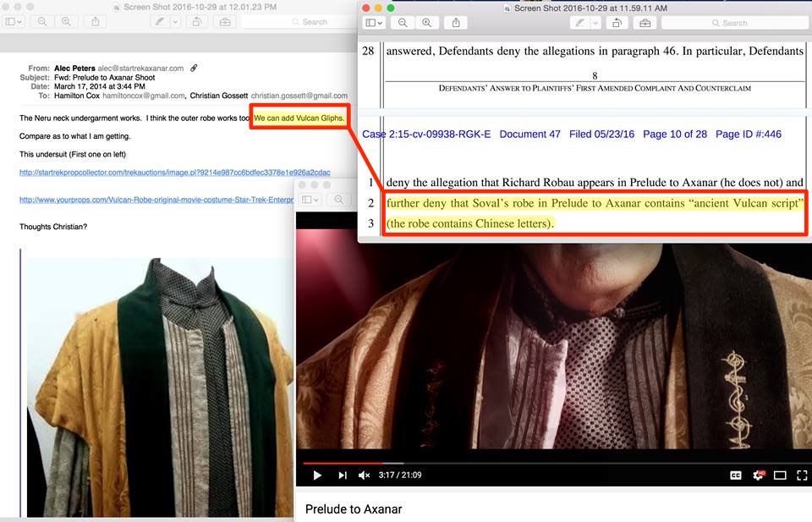The image size is (812, 522).
Task: Click the Defendants' Answer footer title text
Action: 595,89
